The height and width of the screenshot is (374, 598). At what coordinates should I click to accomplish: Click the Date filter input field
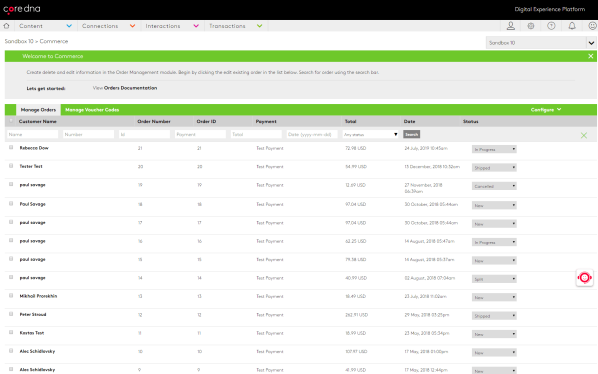(312, 134)
